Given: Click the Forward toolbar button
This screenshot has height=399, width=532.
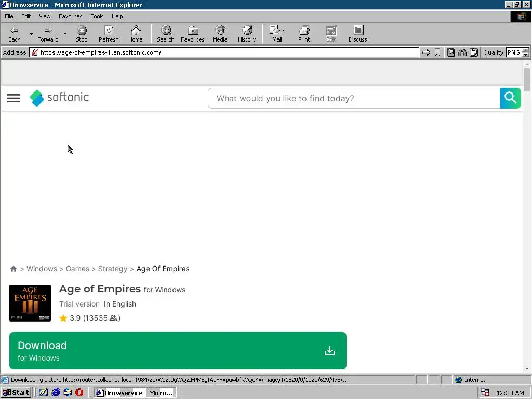Looking at the screenshot, I should click(x=48, y=34).
